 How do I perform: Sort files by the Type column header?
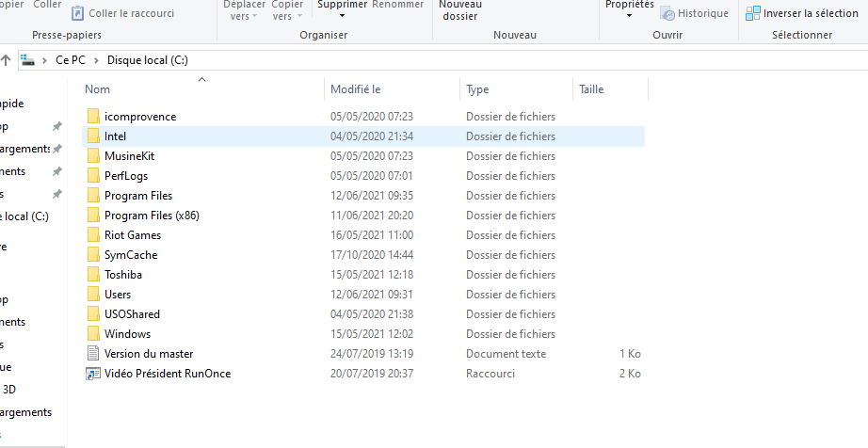click(x=477, y=89)
